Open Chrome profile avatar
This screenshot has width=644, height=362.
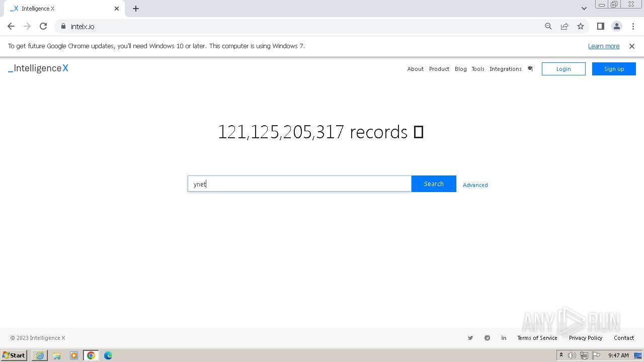[x=616, y=26]
